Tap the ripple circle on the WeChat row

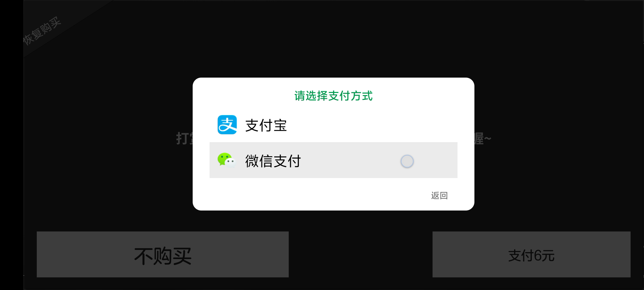pyautogui.click(x=407, y=161)
